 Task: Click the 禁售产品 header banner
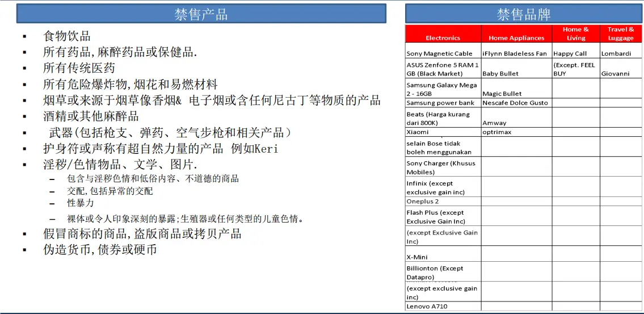tap(201, 14)
